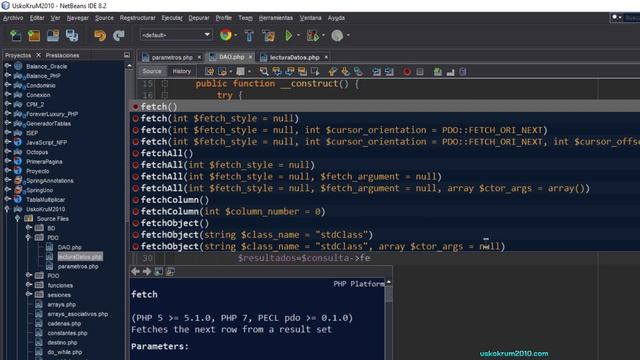Click the Open source in editor icon in documentation popup
Viewport: 640px width, 360px height.
pos(171,271)
